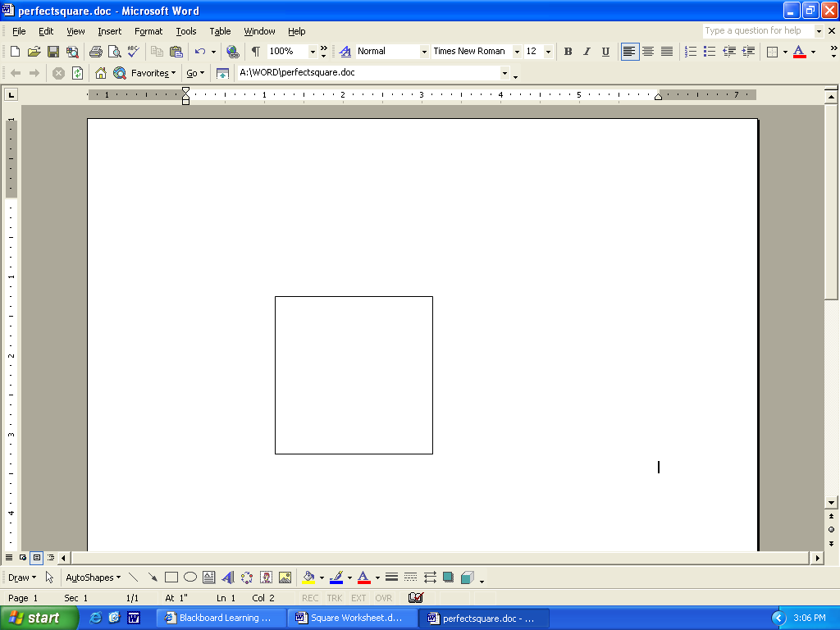Open the Go dropdown on web toolbar
This screenshot has width=840, height=630.
(195, 73)
